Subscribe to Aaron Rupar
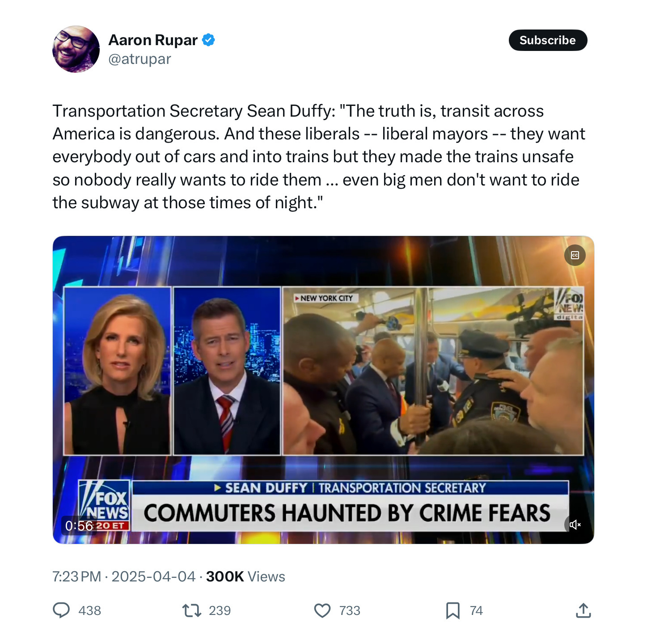 pyautogui.click(x=548, y=40)
